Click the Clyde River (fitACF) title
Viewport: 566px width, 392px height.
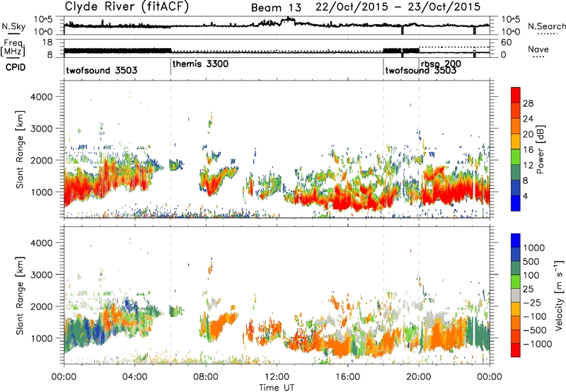click(127, 6)
